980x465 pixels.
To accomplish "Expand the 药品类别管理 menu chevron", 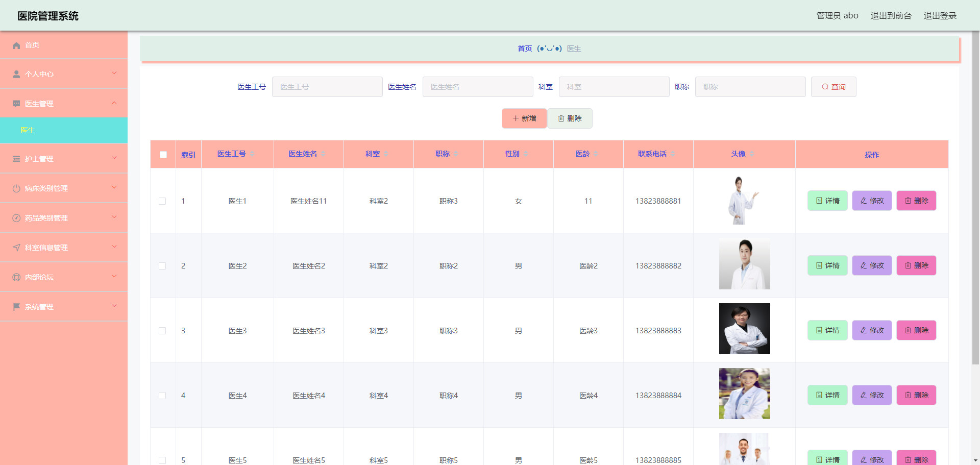I will 114,217.
